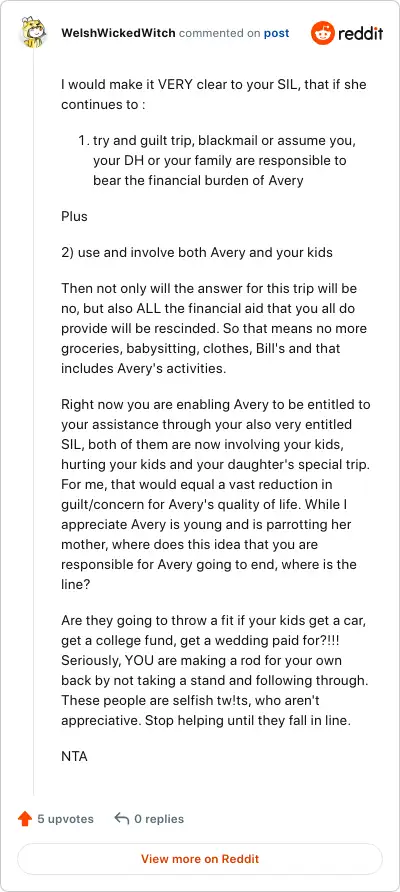This screenshot has width=400, height=892.
Task: Open the blue "post" link
Action: pos(276,34)
